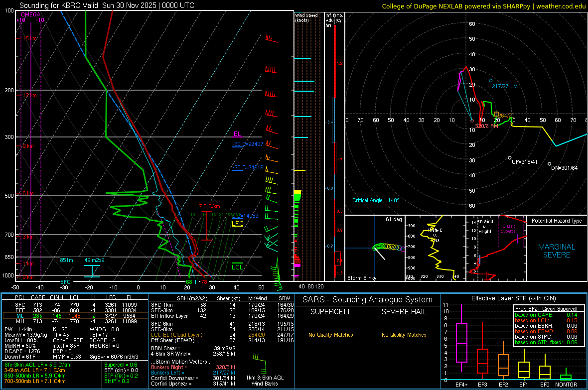Click the red "7.8 C/km" lapse rate label
Image resolution: width=588 pixels, height=390 pixels.
209,206
